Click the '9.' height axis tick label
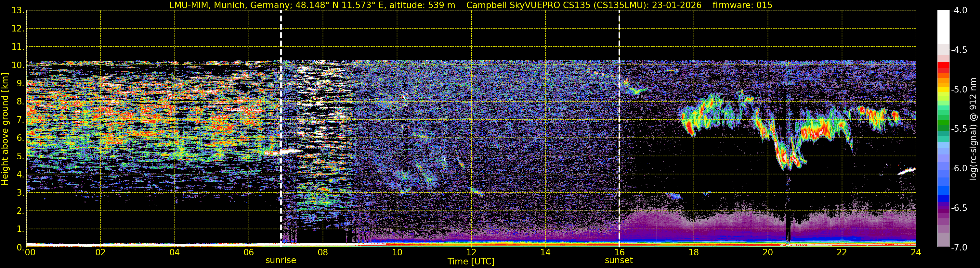 coord(20,83)
